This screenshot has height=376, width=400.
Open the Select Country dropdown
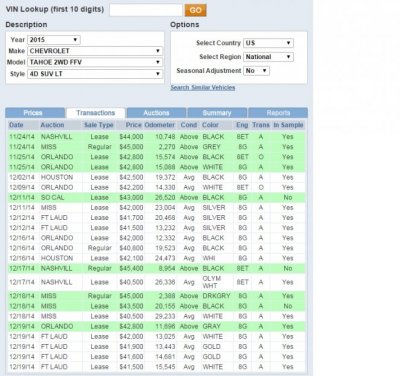point(268,43)
